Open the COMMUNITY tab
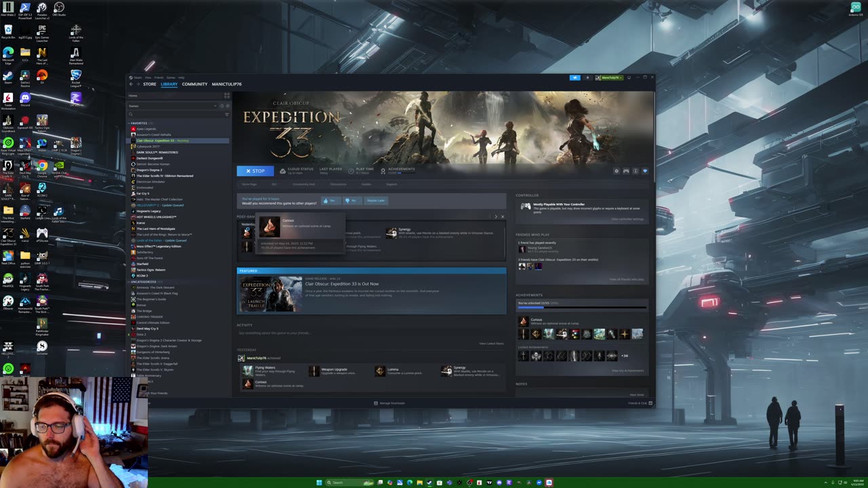This screenshot has height=488, width=868. click(x=195, y=84)
